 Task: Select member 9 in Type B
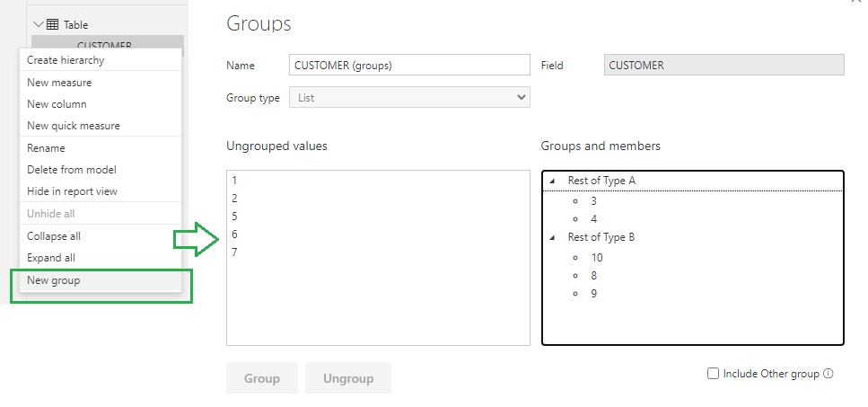click(594, 294)
